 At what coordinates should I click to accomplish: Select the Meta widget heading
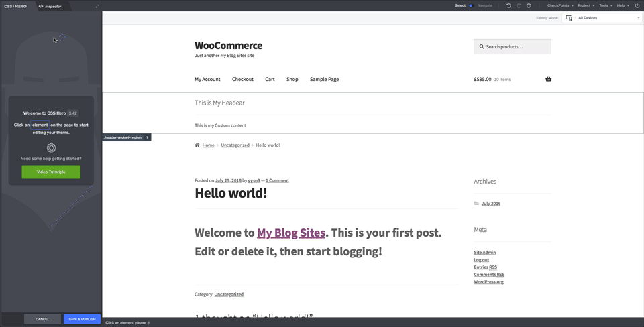coord(480,230)
